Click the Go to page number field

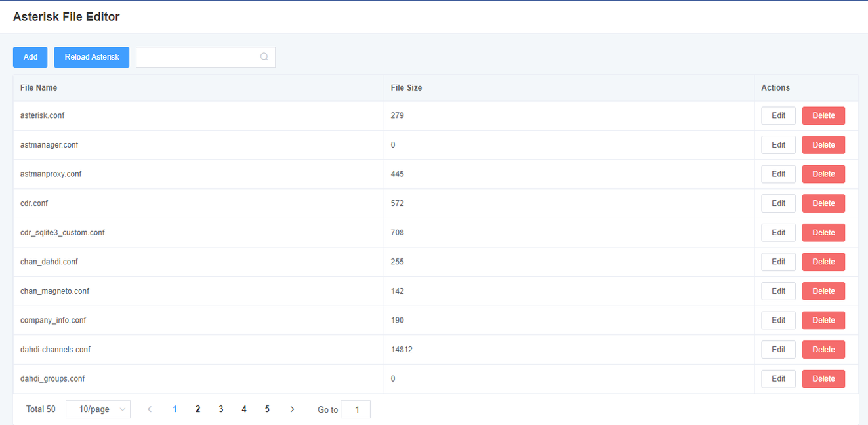pos(356,410)
